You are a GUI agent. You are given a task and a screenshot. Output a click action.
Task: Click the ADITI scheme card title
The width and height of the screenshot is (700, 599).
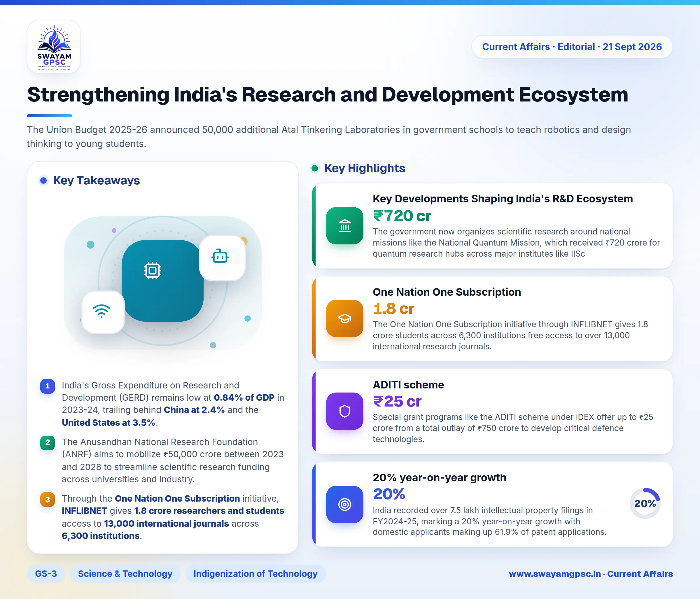(408, 384)
